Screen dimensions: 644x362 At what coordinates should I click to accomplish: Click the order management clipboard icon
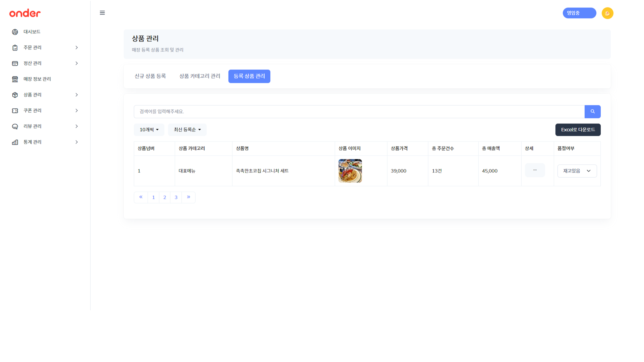pyautogui.click(x=15, y=48)
